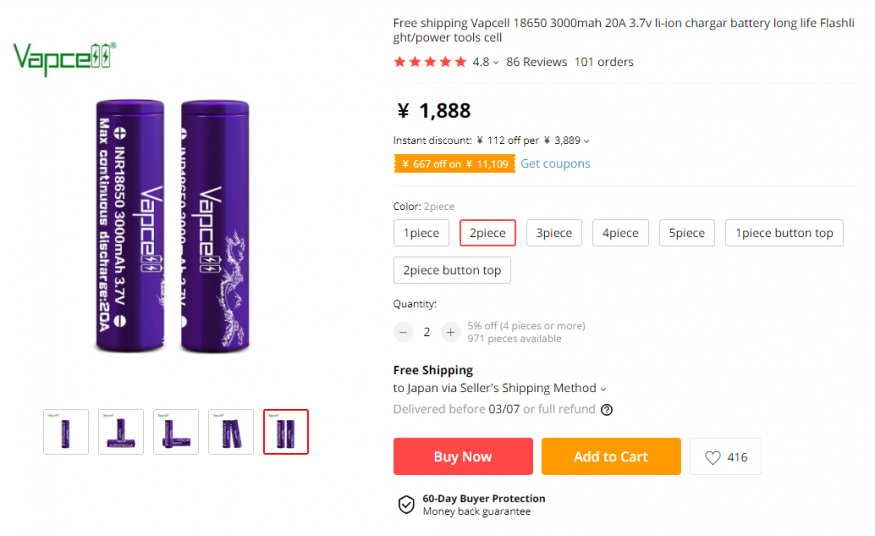875x536 pixels.
Task: Click the five-star rating icons
Action: (430, 62)
